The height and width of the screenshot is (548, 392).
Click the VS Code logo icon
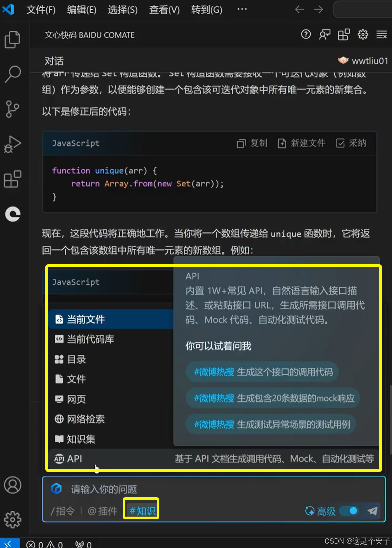8,9
